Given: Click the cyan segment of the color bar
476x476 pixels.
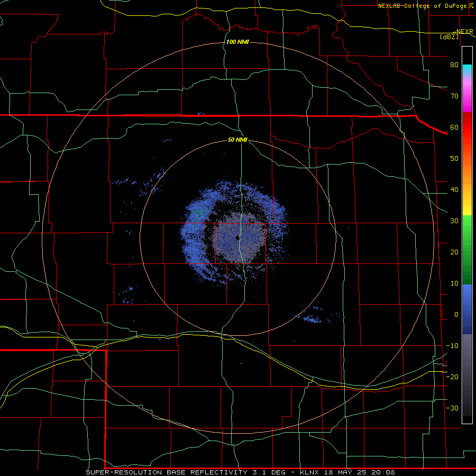Looking at the screenshot, I should (x=467, y=69).
